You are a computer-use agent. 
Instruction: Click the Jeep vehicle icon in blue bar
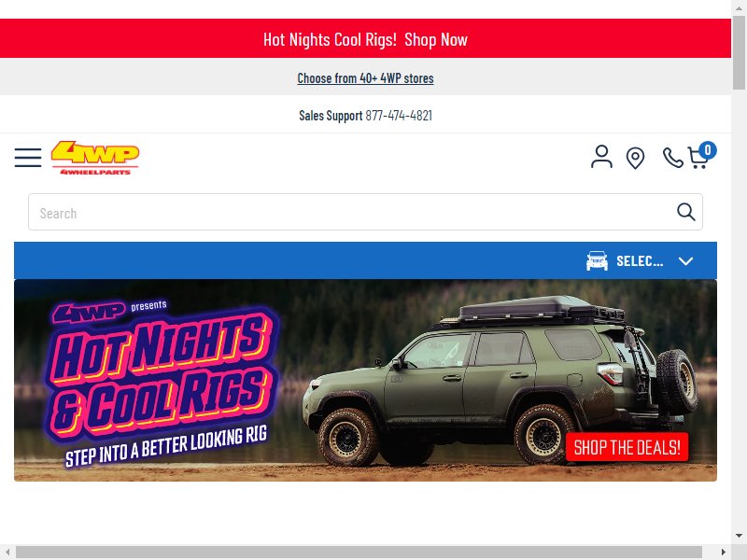597,261
